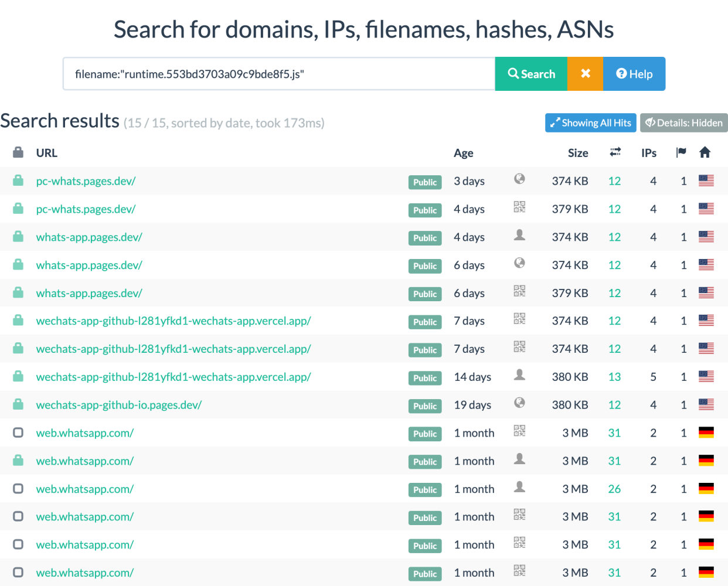Click the globe icon in the 3 days row
This screenshot has height=586, width=728.
519,179
